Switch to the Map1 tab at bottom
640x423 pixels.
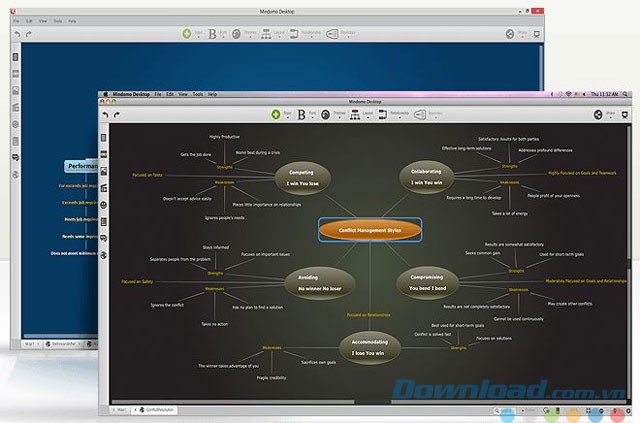[x=121, y=410]
